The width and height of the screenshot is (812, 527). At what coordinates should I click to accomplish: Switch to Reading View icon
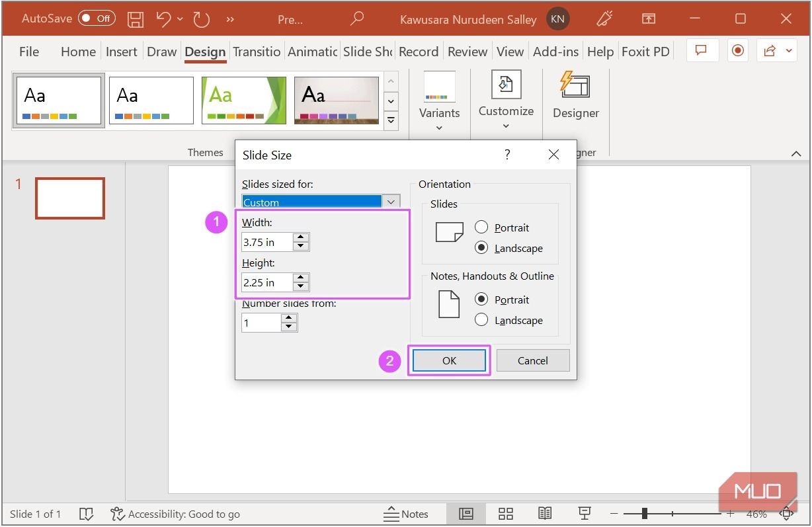(545, 514)
